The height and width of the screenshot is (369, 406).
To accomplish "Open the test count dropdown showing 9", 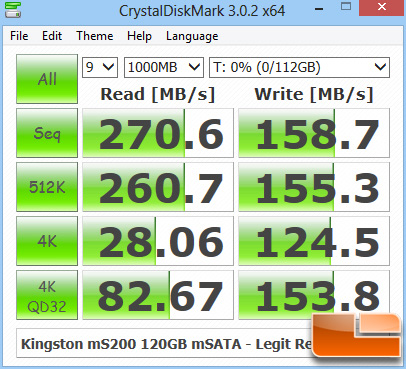I will 100,68.
